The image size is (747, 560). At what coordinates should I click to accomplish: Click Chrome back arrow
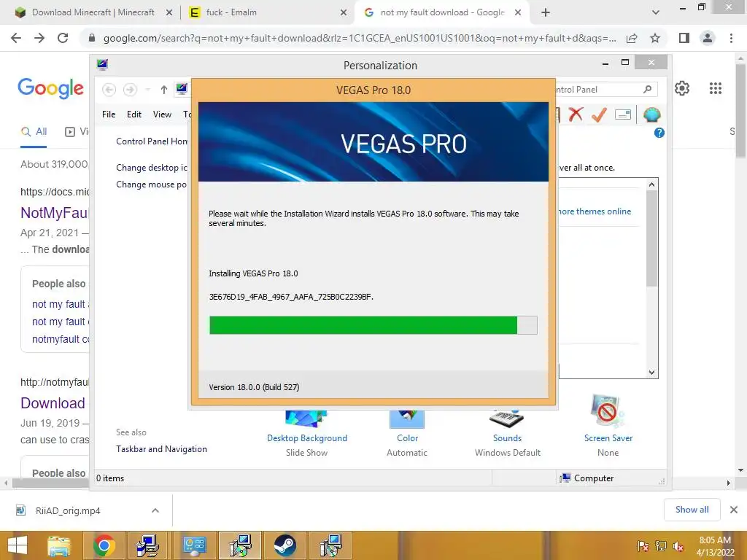16,38
